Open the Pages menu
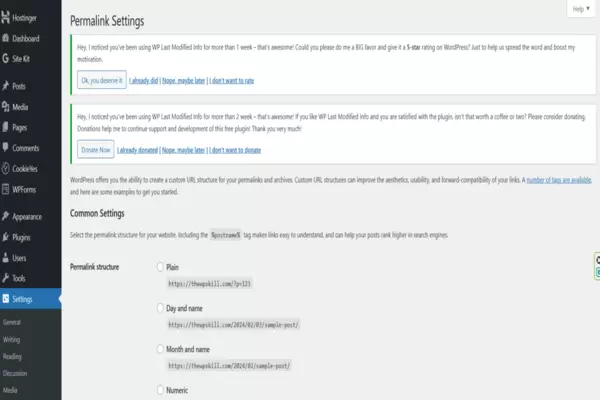 [20, 127]
